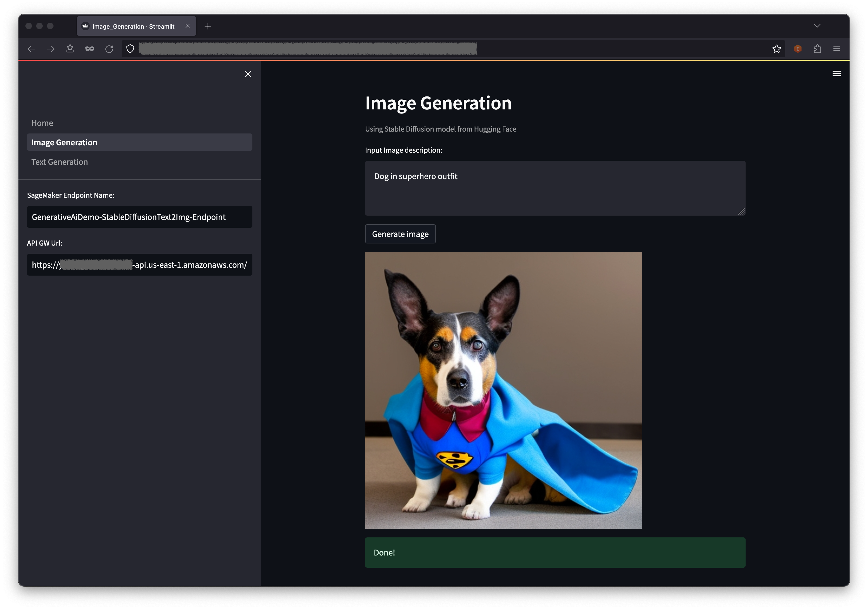Click the bookmark star icon in address bar
This screenshot has height=609, width=868.
pos(777,49)
